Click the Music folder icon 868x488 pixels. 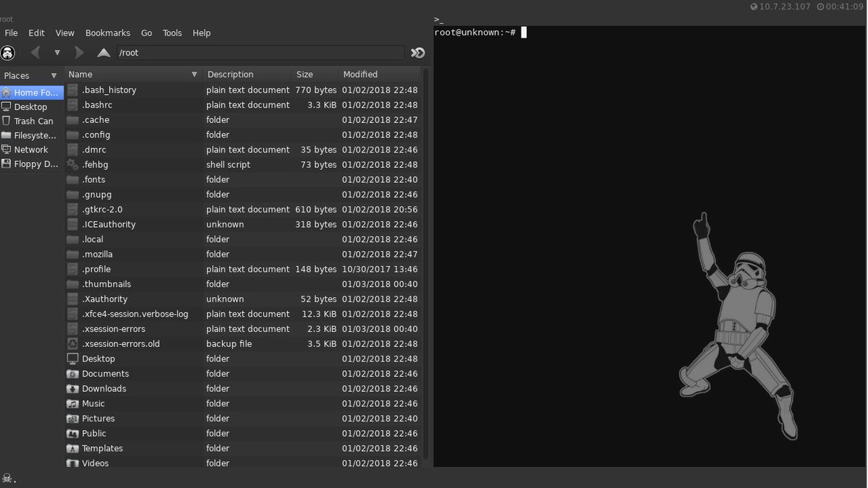(72, 403)
